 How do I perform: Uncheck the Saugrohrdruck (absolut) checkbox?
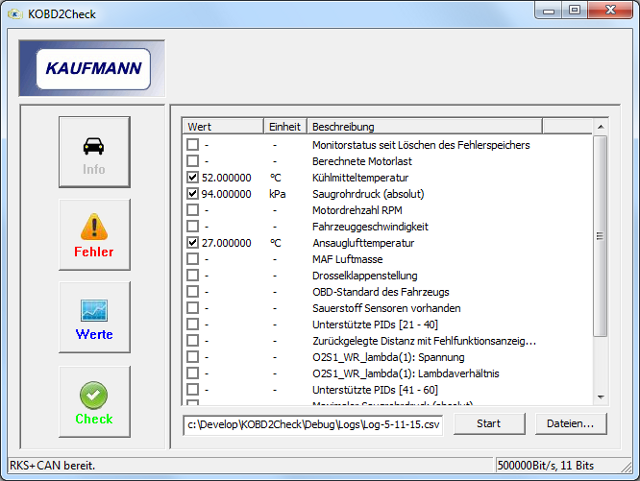tap(192, 194)
